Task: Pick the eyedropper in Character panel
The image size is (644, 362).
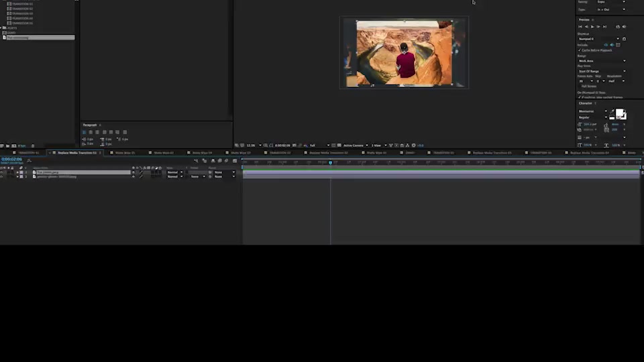Action: [612, 111]
